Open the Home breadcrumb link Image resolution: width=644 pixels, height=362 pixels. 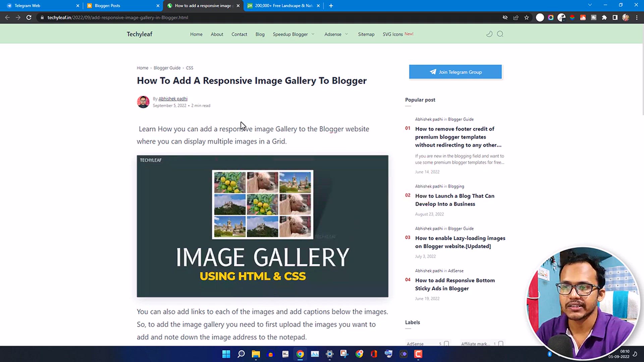click(143, 68)
